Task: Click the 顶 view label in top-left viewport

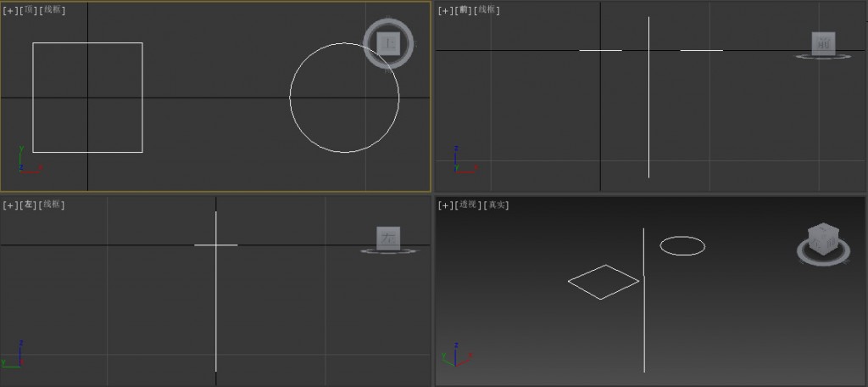Action: [29, 10]
